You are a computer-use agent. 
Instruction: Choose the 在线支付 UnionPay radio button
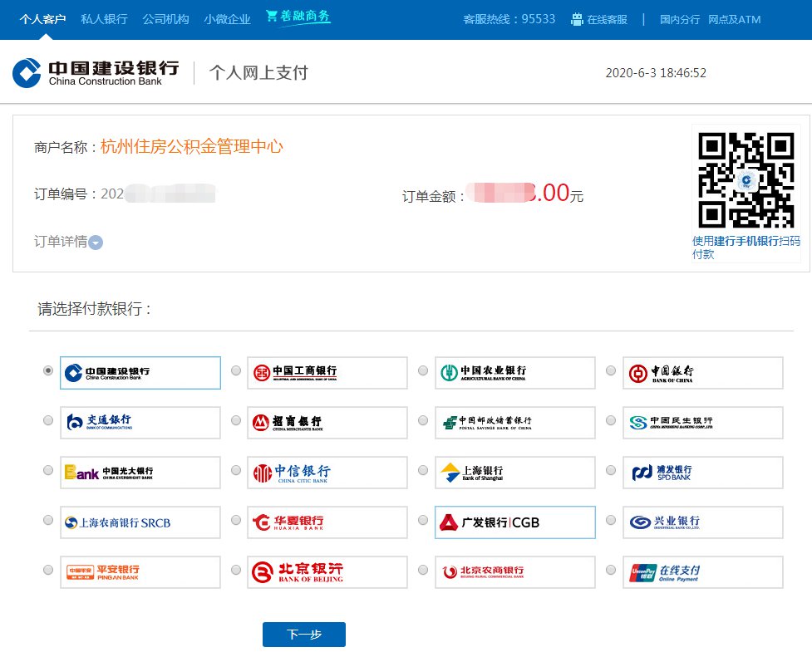pyautogui.click(x=611, y=570)
